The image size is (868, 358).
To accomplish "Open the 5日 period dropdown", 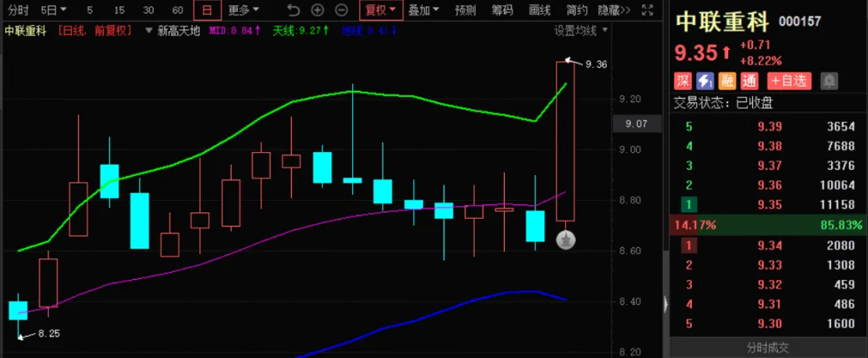I will point(53,10).
